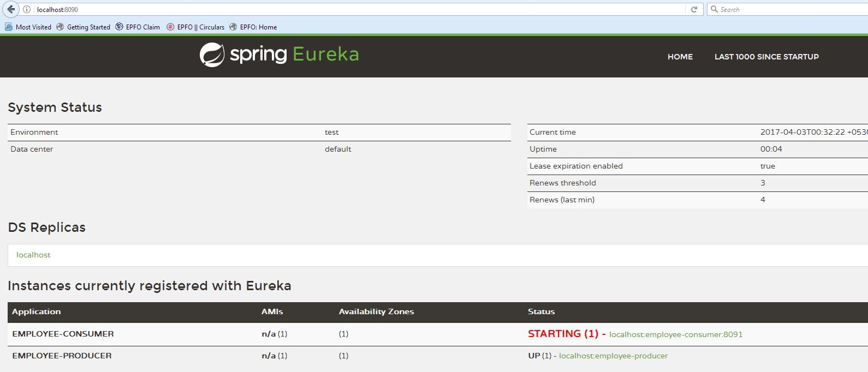Click the Status column header
The image size is (868, 372).
pyautogui.click(x=541, y=311)
